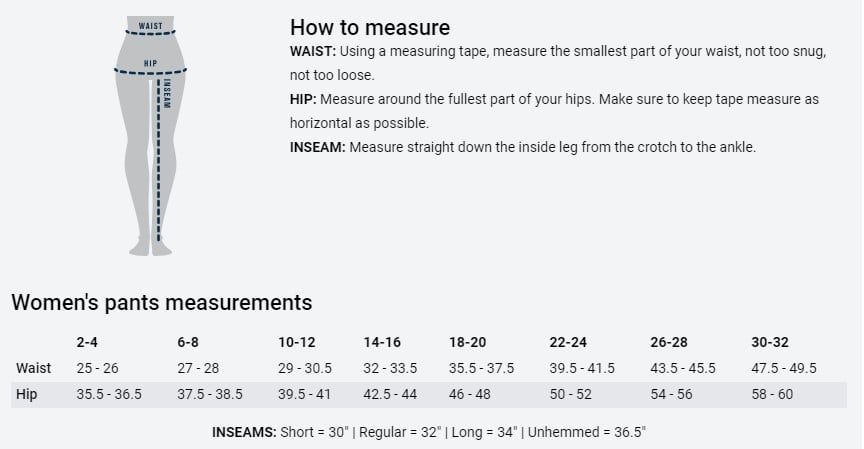Select the "Women's pants measurements" heading
864x449 pixels.
(x=162, y=302)
